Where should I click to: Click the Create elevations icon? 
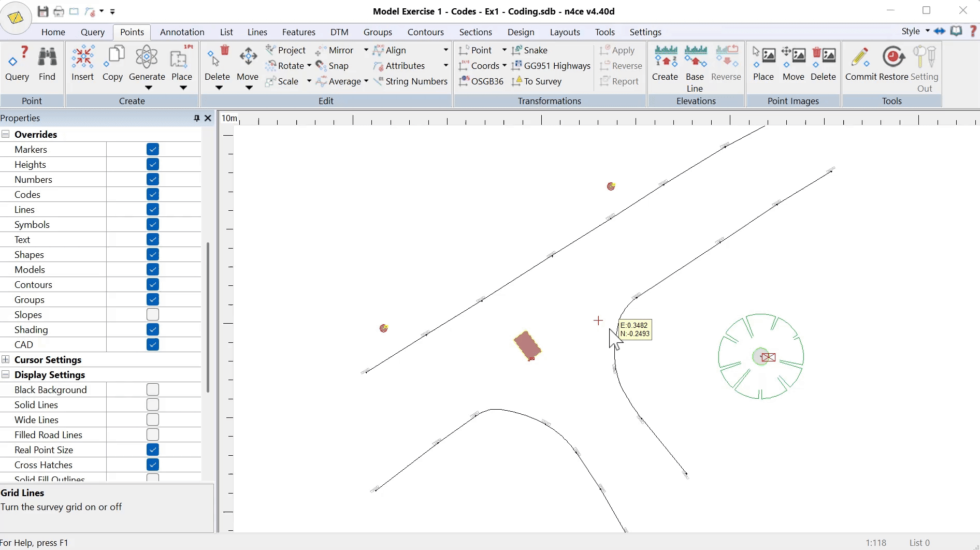click(665, 57)
